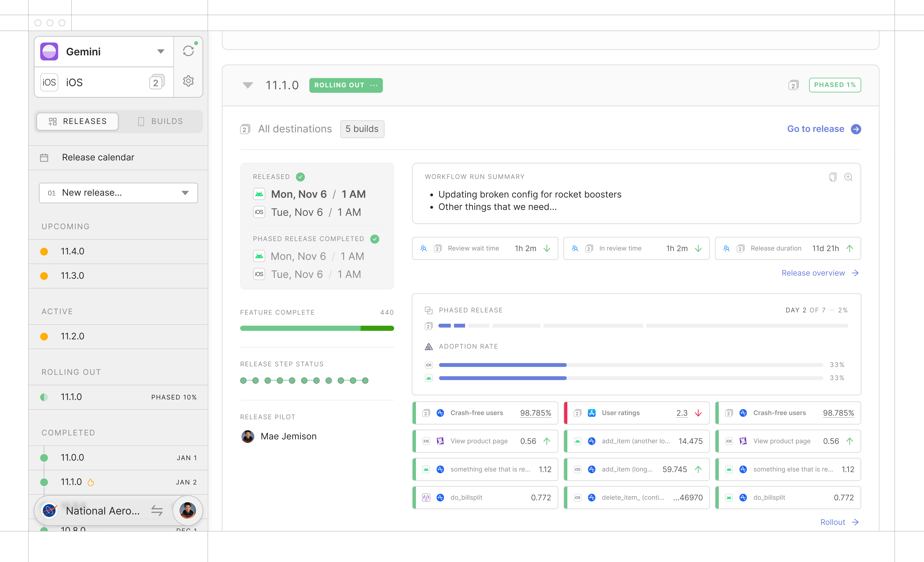Open the Gemini project dropdown

(x=161, y=51)
